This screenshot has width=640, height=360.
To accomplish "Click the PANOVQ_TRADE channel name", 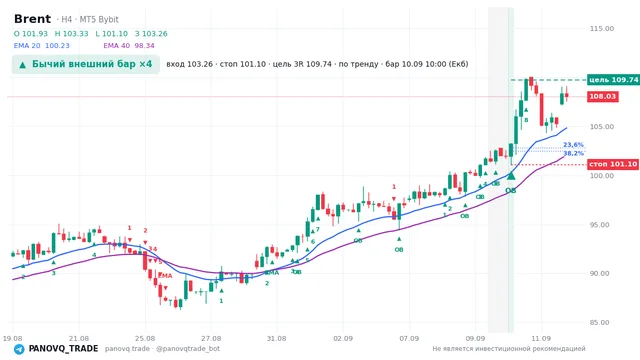I will (63, 349).
